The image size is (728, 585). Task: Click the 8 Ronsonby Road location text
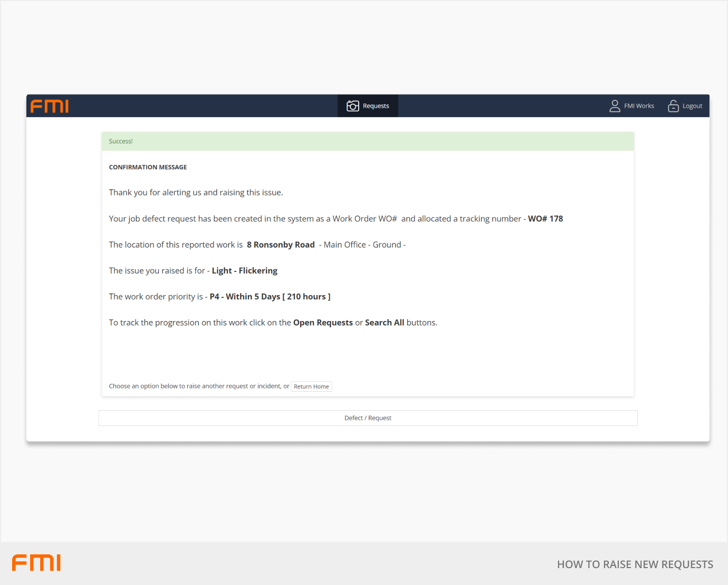point(281,245)
